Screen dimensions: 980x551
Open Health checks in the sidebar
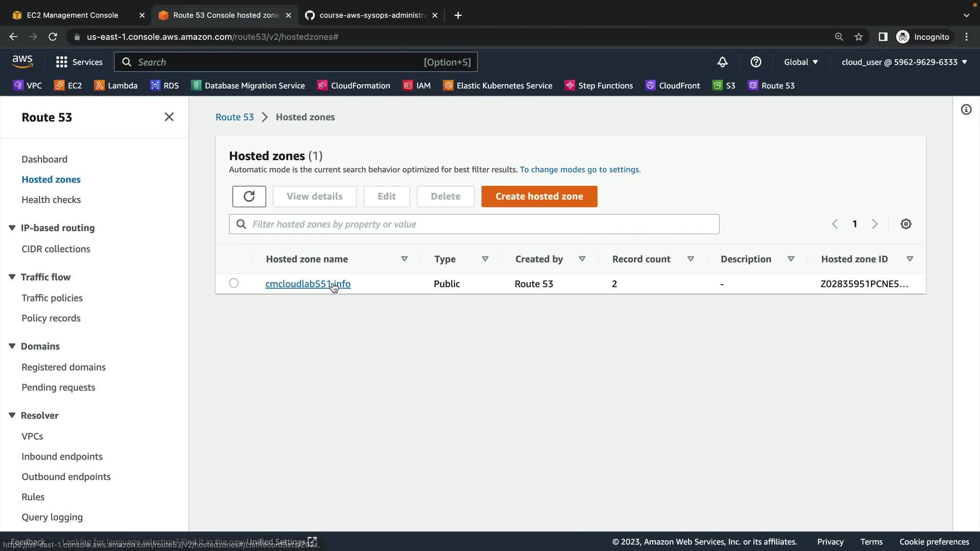[51, 199]
